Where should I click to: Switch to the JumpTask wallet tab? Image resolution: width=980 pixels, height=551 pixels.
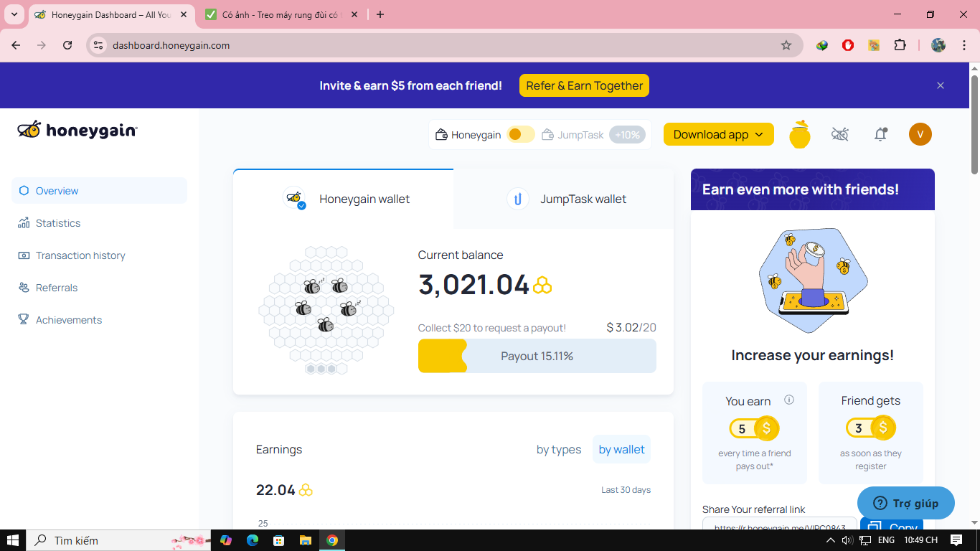click(x=564, y=199)
